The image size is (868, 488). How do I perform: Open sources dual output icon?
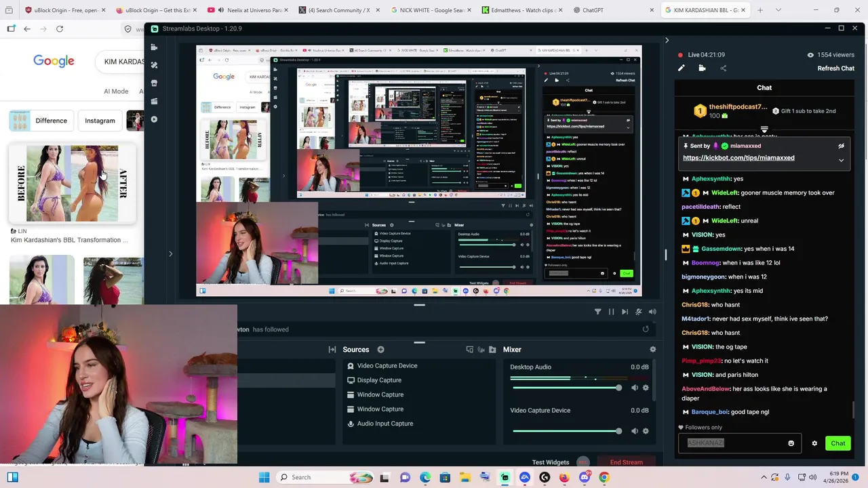pos(469,350)
